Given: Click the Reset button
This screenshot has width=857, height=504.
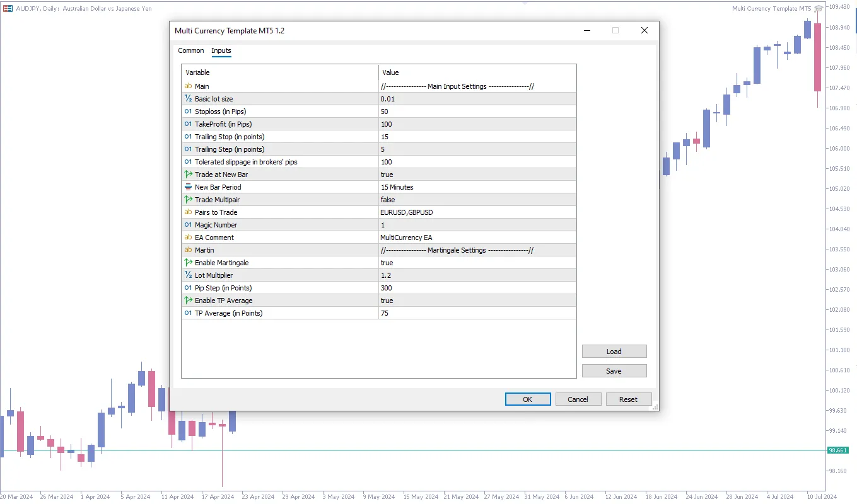Looking at the screenshot, I should pos(628,399).
